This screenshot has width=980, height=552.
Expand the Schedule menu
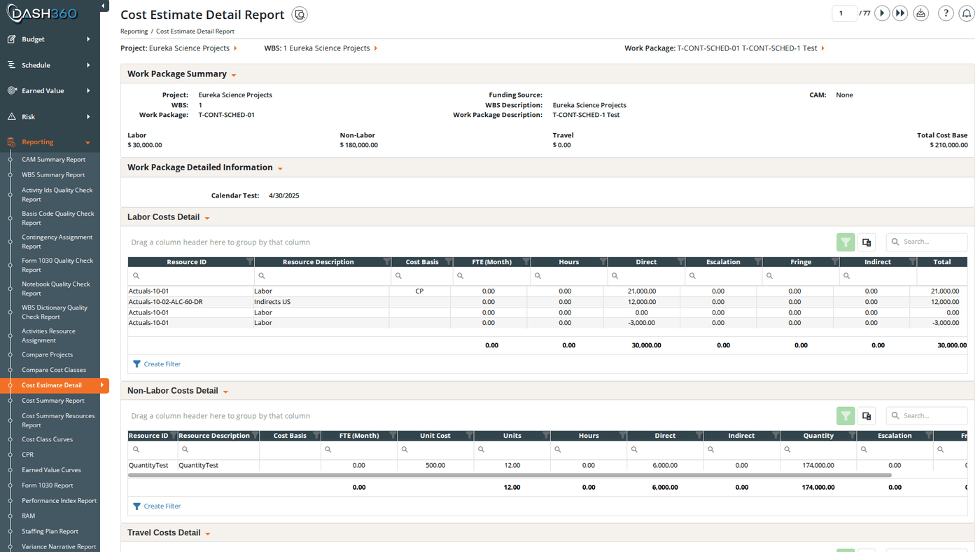[x=50, y=65]
